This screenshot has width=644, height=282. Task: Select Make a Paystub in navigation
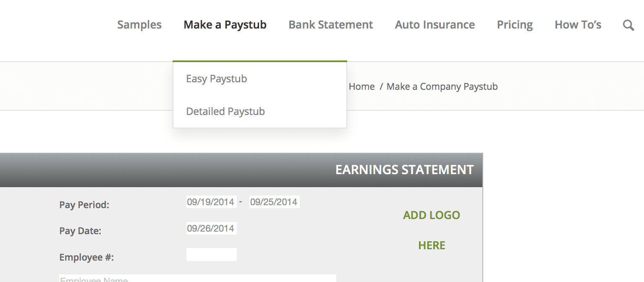[225, 25]
